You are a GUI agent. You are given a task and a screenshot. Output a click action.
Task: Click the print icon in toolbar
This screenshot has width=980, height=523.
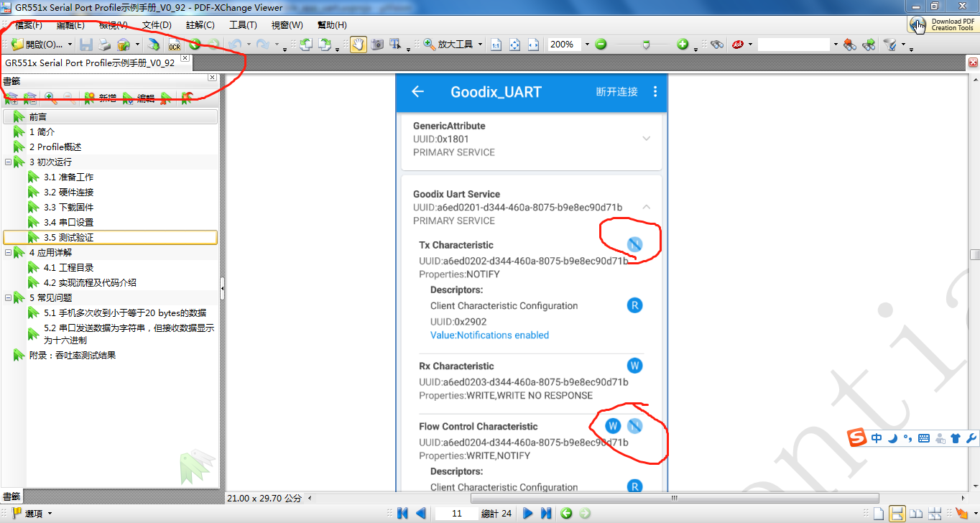point(105,45)
